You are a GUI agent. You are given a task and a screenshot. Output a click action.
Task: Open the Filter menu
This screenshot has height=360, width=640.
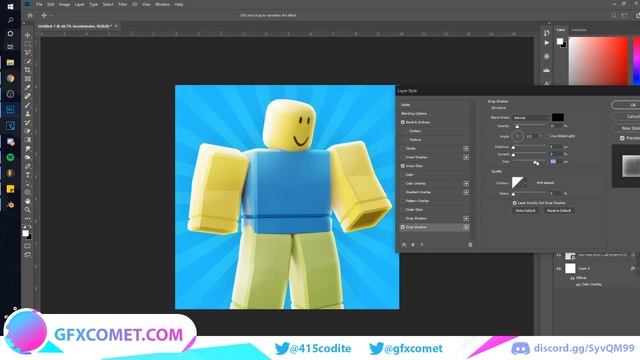tap(122, 4)
